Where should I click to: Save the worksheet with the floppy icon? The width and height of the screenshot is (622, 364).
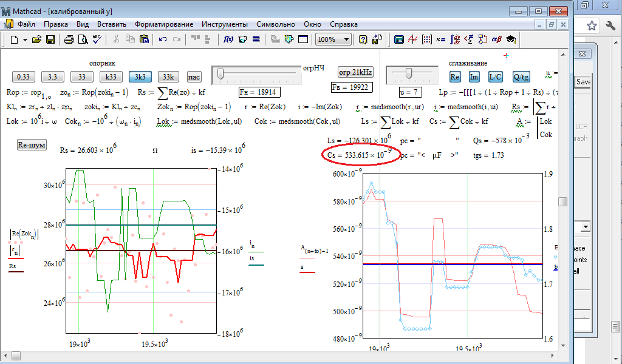[x=50, y=39]
